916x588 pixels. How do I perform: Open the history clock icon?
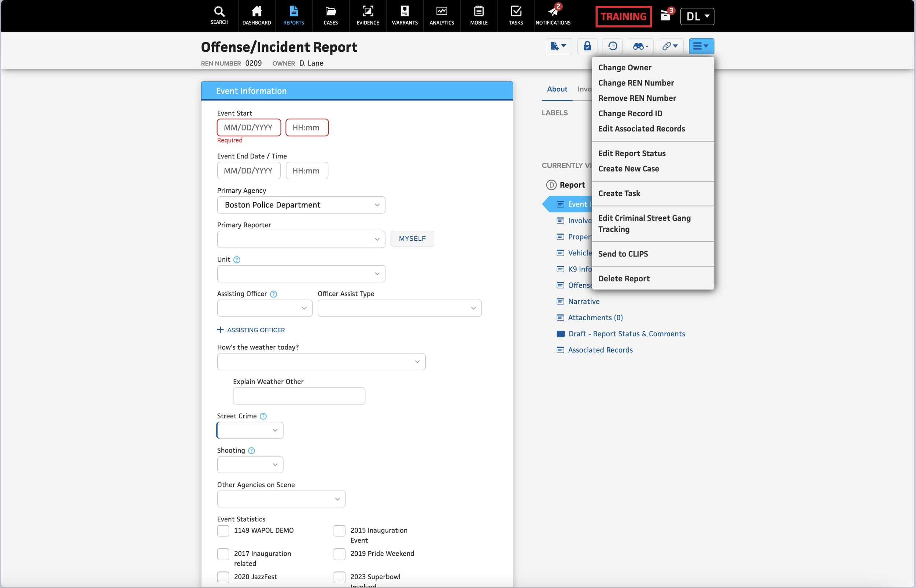[x=613, y=46]
